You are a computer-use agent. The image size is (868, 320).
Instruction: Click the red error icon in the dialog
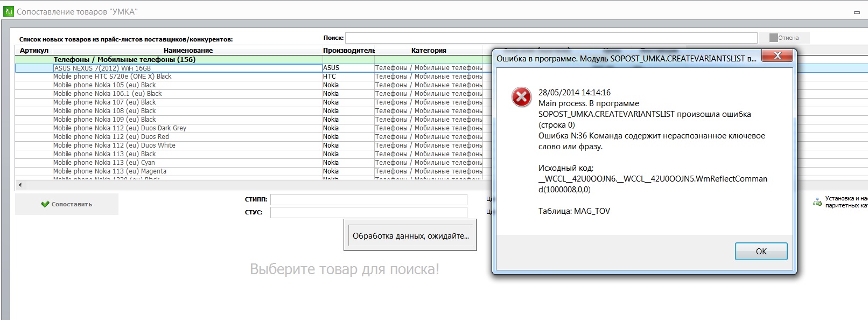(x=521, y=98)
